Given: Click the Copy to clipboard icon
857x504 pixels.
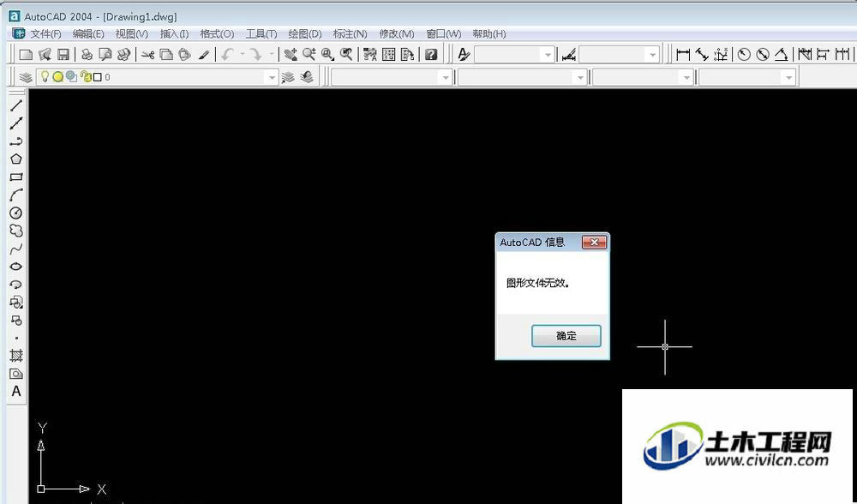Looking at the screenshot, I should point(166,54).
